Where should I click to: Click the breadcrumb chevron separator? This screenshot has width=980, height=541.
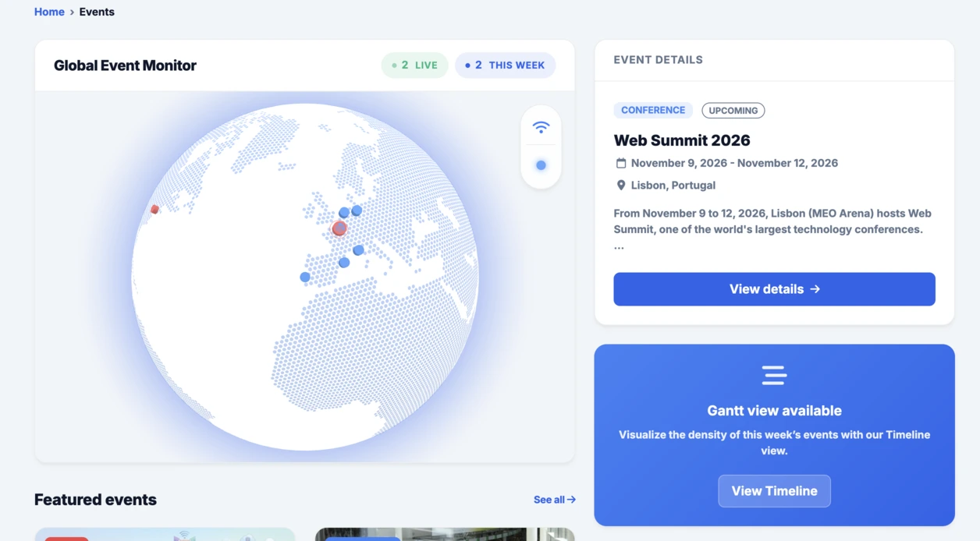72,12
